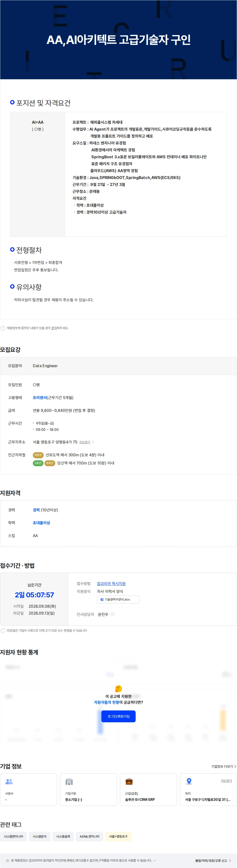Click the 09:00 ~ 18:00 working hours
The height and width of the screenshot is (868, 237).
pyautogui.click(x=47, y=430)
